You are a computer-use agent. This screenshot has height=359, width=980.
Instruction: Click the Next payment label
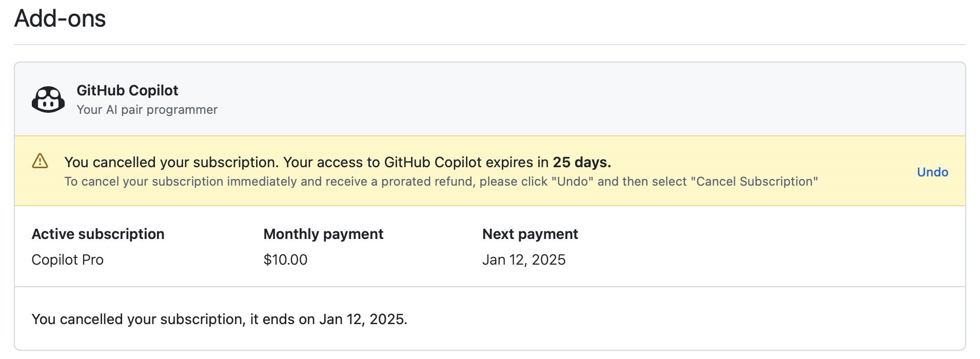(x=530, y=234)
